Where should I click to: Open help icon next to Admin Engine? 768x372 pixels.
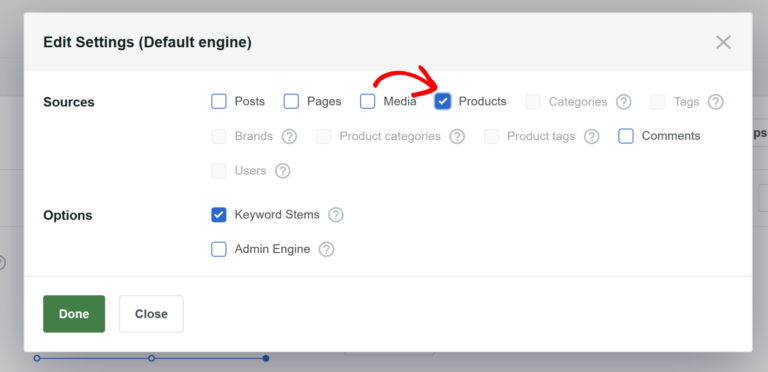[326, 249]
